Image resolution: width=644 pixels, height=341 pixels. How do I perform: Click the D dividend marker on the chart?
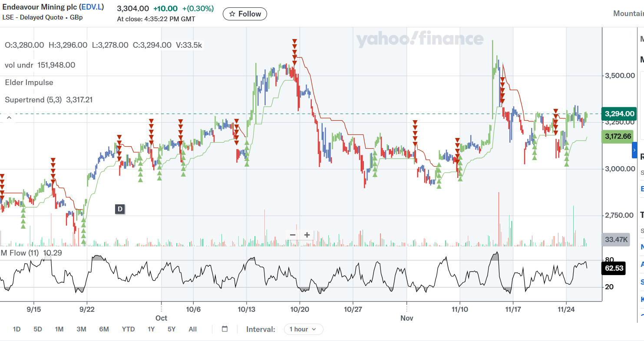[x=119, y=209]
